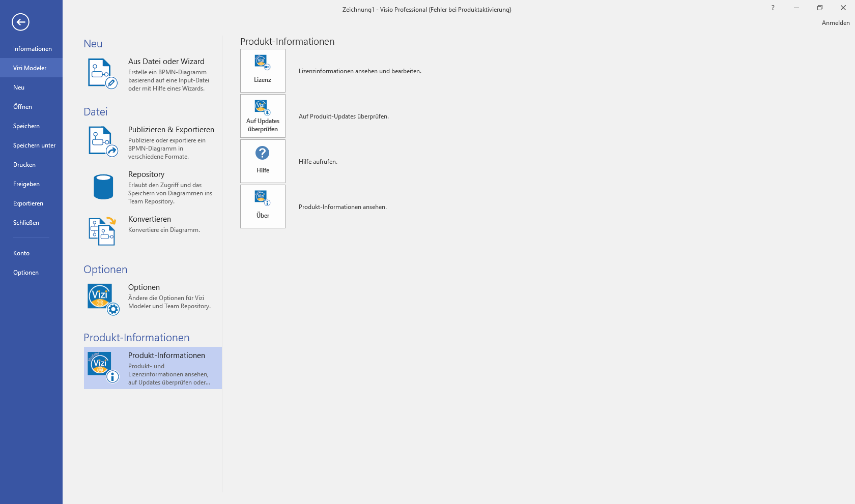The image size is (855, 504).
Task: Choose Exportieren in the sidebar
Action: click(x=31, y=203)
